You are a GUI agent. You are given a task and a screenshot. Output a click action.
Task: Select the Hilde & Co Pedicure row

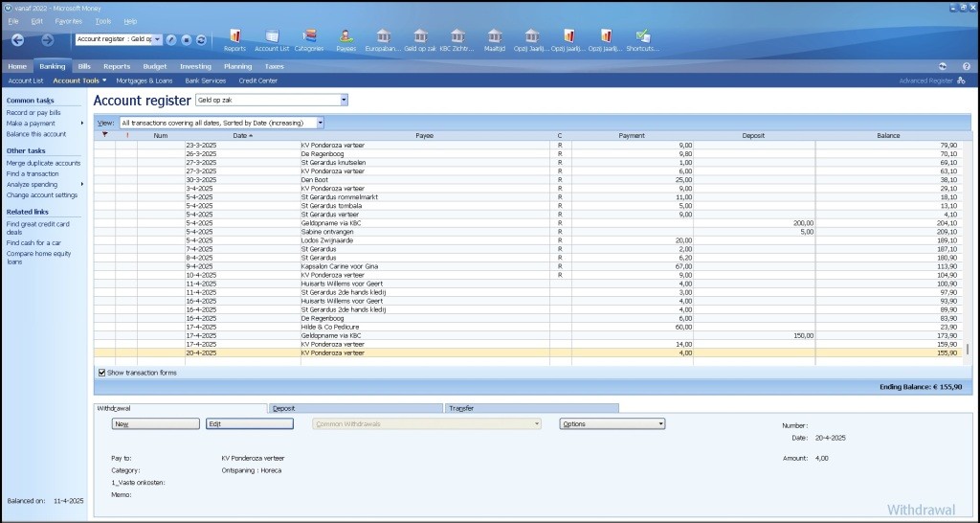pyautogui.click(x=528, y=327)
